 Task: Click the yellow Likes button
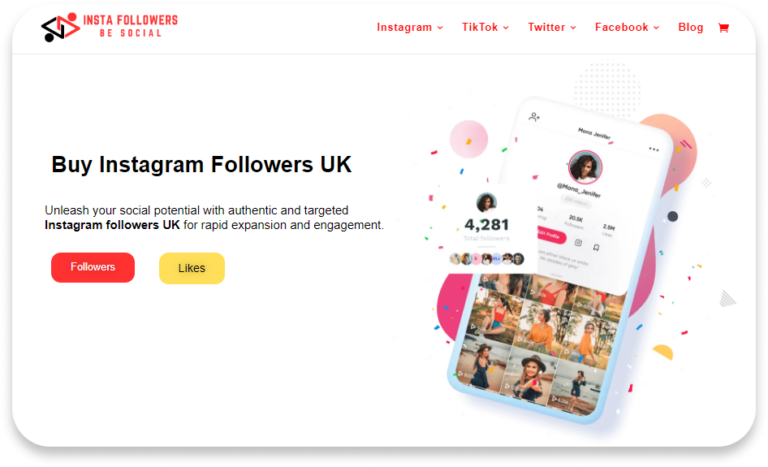192,268
